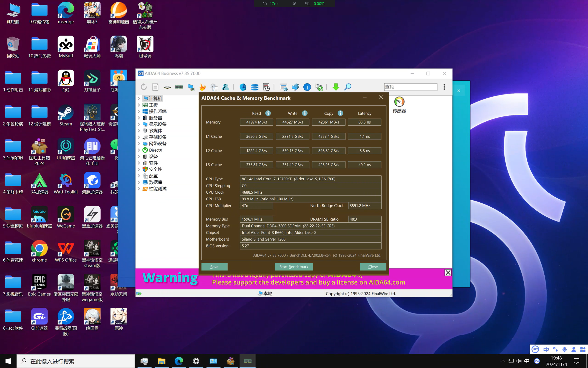This screenshot has width=588, height=368.
Task: Expand the 服务器 tree node
Action: click(x=139, y=118)
